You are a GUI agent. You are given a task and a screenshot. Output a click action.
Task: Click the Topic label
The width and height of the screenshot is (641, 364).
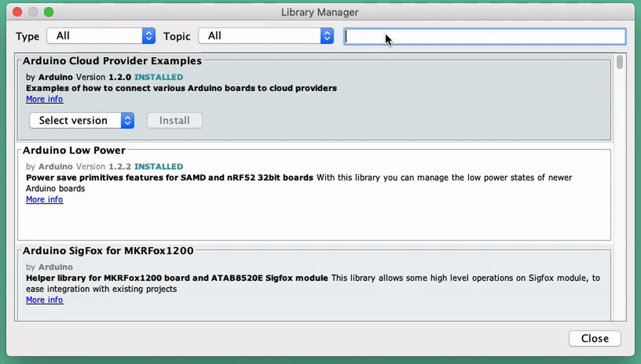pos(177,36)
